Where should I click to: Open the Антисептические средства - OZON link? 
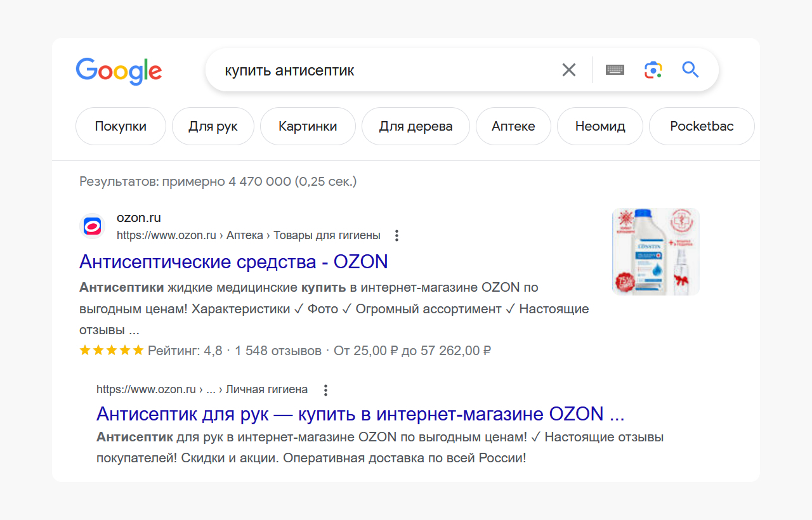click(233, 262)
